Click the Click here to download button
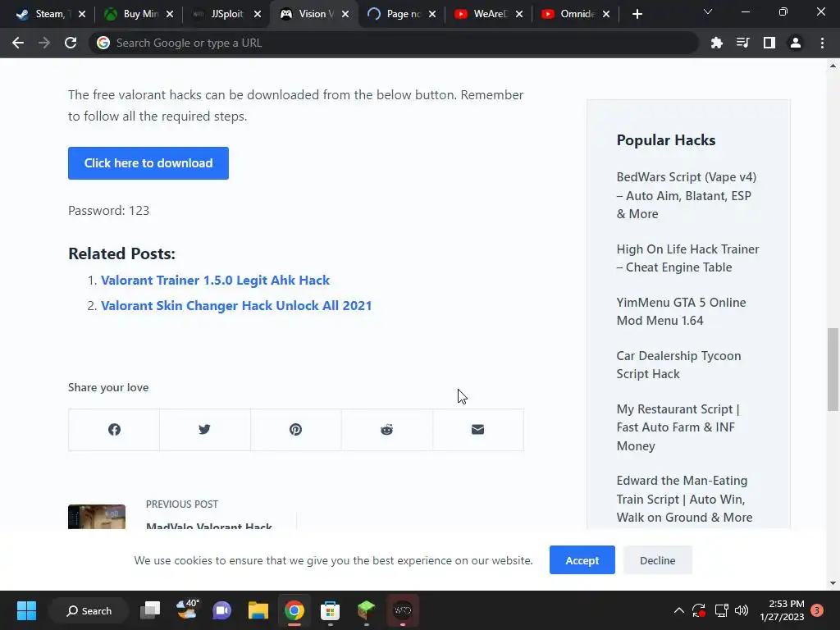The image size is (840, 630). 148,163
